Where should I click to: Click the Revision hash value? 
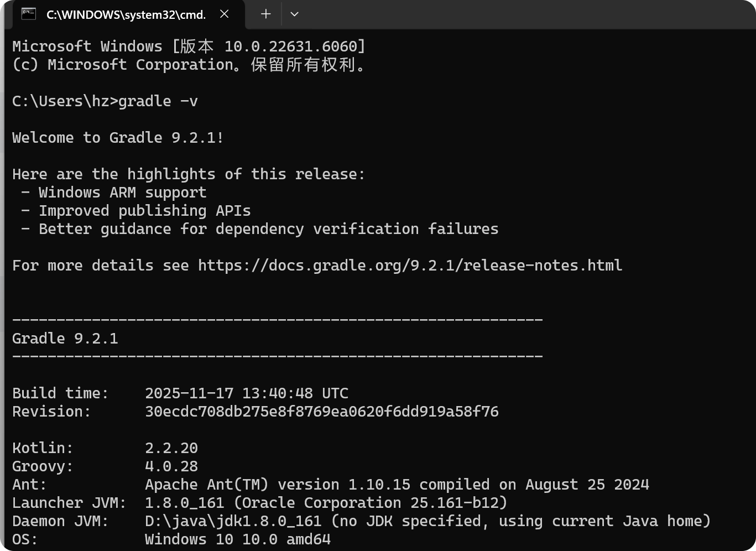click(321, 412)
